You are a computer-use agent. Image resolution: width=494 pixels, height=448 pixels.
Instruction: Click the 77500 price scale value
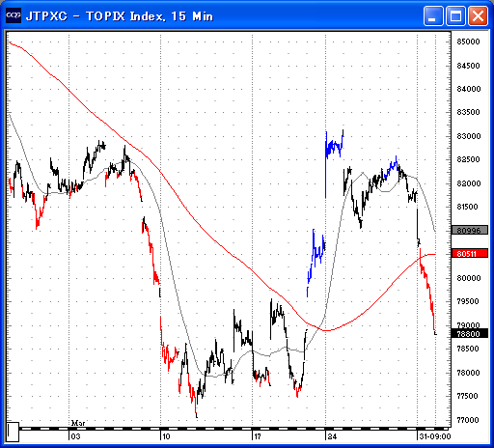pyautogui.click(x=468, y=396)
